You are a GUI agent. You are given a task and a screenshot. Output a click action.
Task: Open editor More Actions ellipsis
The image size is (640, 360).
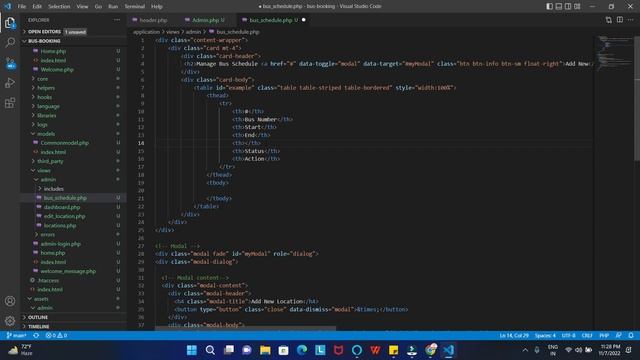click(631, 20)
